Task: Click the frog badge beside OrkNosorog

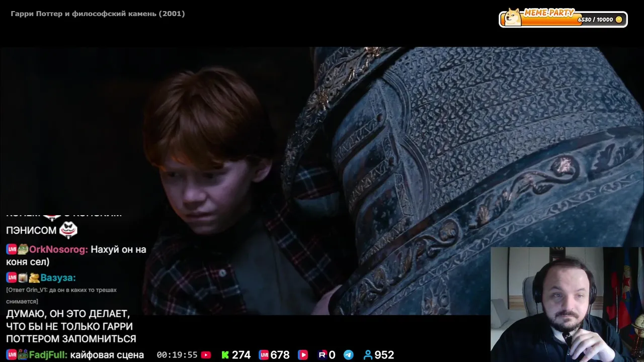Action: tap(23, 249)
